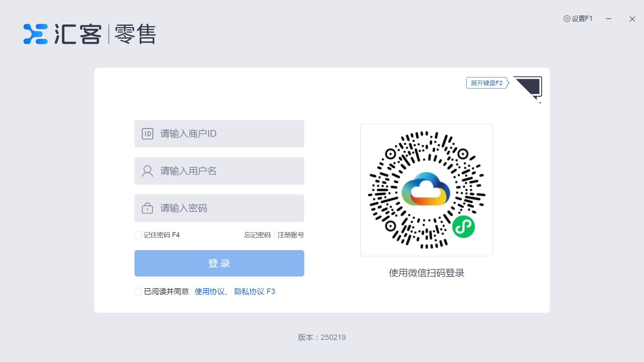The image size is (644, 362).
Task: Click the cloud logo in QR center
Action: (x=426, y=189)
